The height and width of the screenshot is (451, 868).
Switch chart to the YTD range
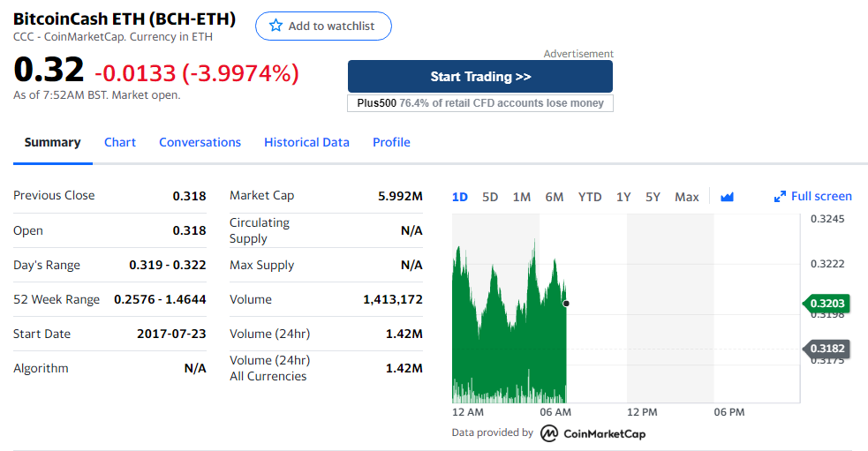(x=590, y=197)
